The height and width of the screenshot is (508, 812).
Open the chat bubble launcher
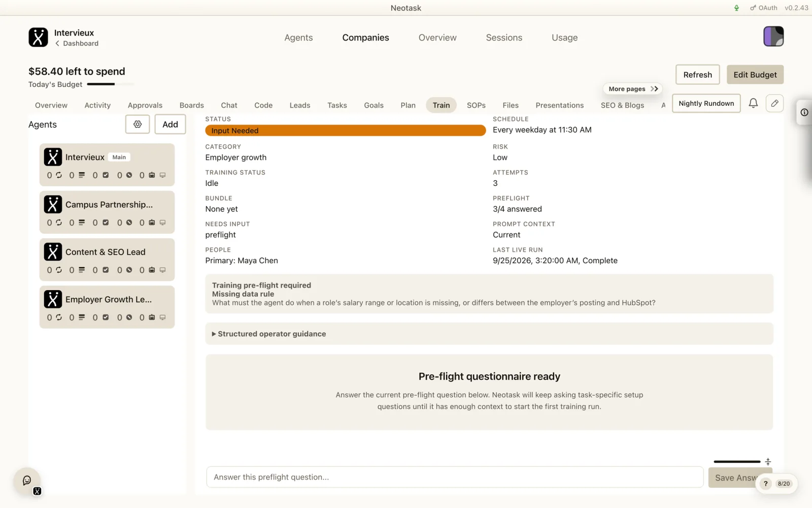point(27,481)
